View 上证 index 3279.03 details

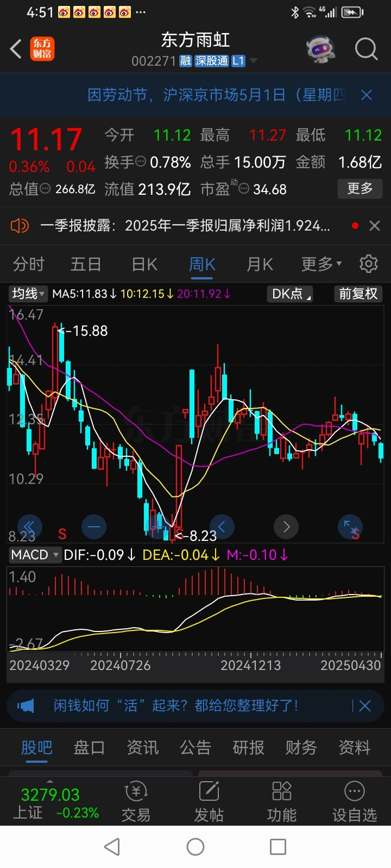tap(55, 803)
